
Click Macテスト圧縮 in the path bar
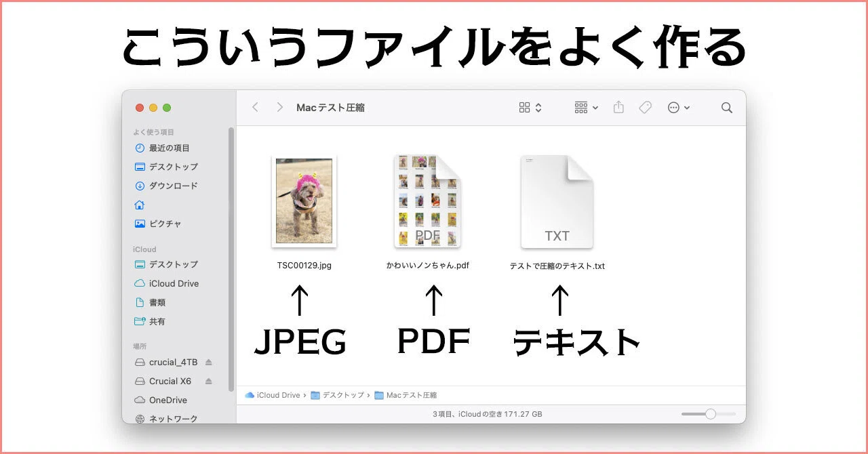pyautogui.click(x=406, y=395)
